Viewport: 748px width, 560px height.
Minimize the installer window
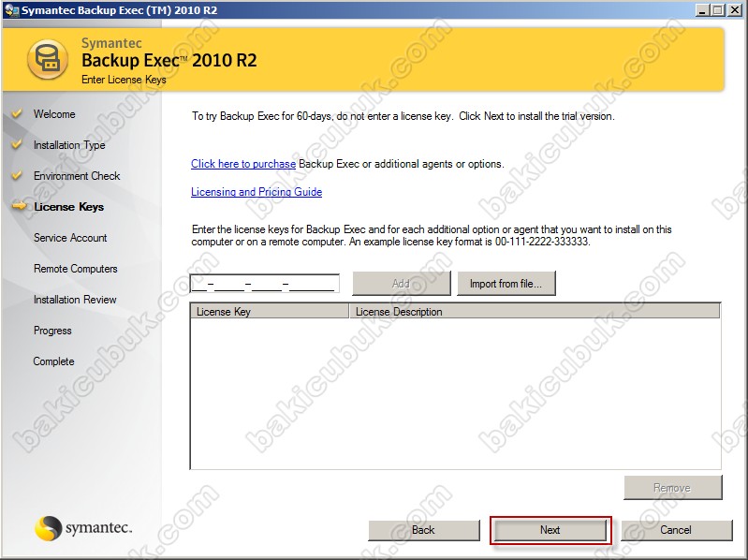[702, 10]
